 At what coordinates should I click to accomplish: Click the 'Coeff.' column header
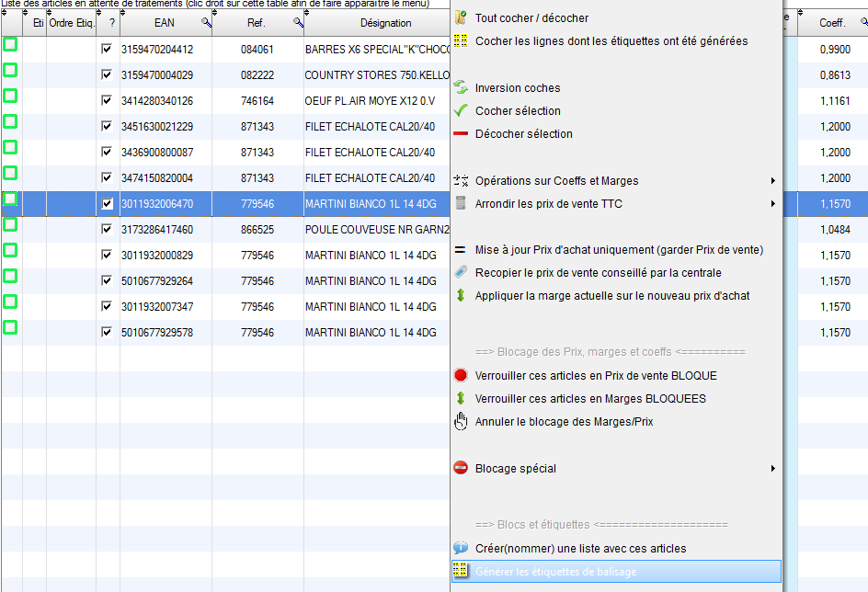[x=832, y=23]
